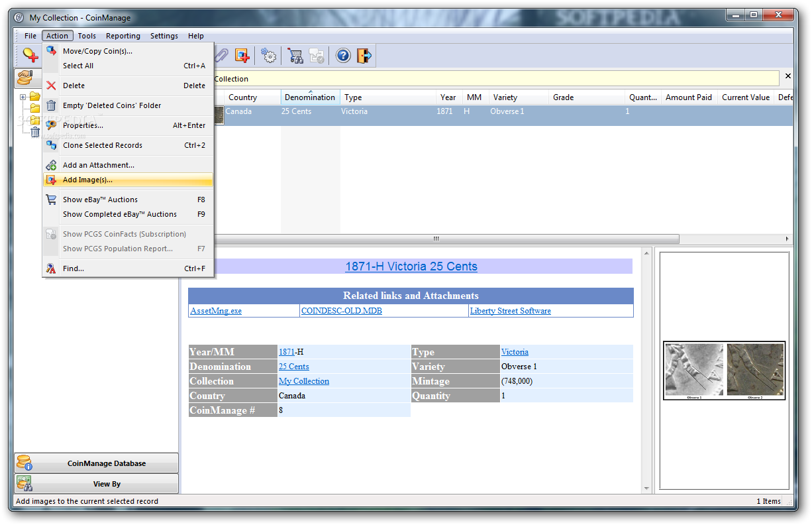
Task: Sort by the MM column header
Action: click(x=476, y=97)
